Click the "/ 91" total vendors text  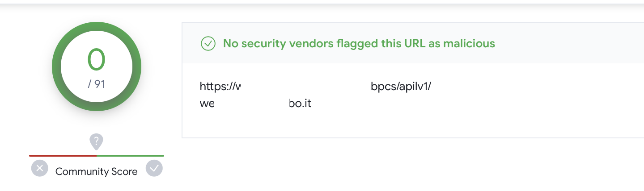pyautogui.click(x=97, y=84)
